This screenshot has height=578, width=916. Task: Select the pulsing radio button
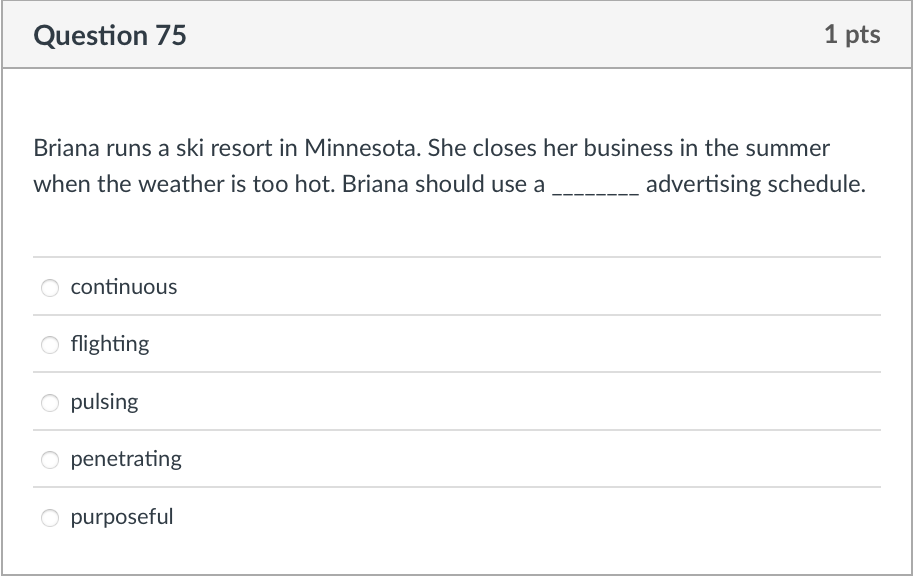point(50,403)
